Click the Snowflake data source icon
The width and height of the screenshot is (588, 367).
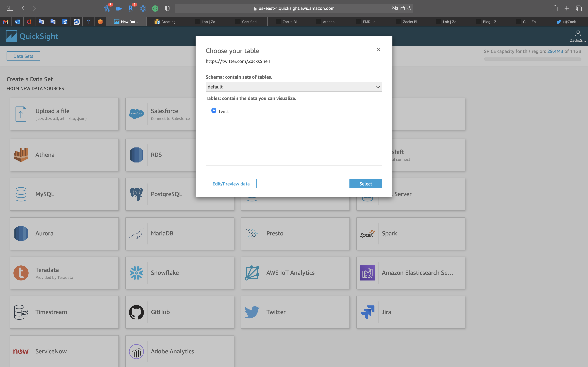pyautogui.click(x=136, y=273)
